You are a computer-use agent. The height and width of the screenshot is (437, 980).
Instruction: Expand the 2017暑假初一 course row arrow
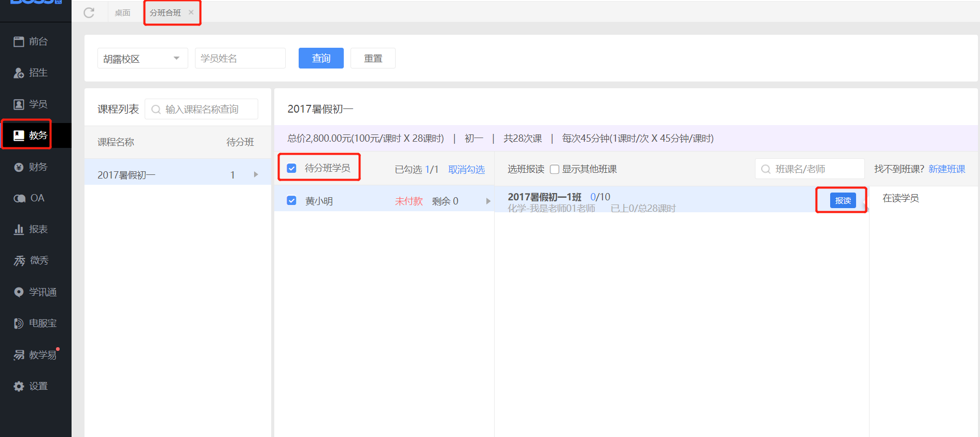point(256,174)
